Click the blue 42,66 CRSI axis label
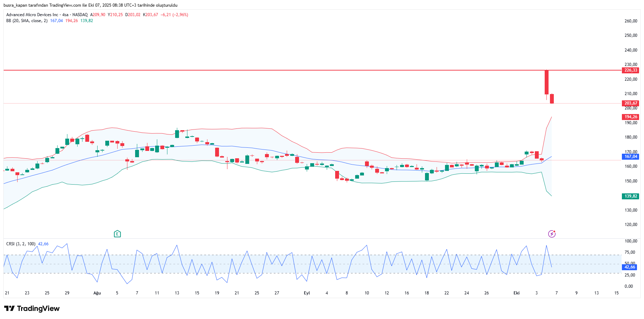 point(630,267)
